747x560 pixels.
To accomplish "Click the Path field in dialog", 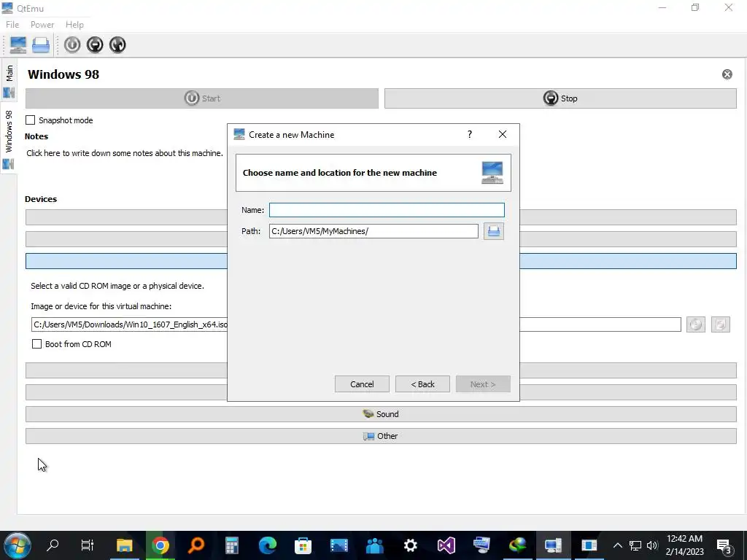I will [373, 231].
